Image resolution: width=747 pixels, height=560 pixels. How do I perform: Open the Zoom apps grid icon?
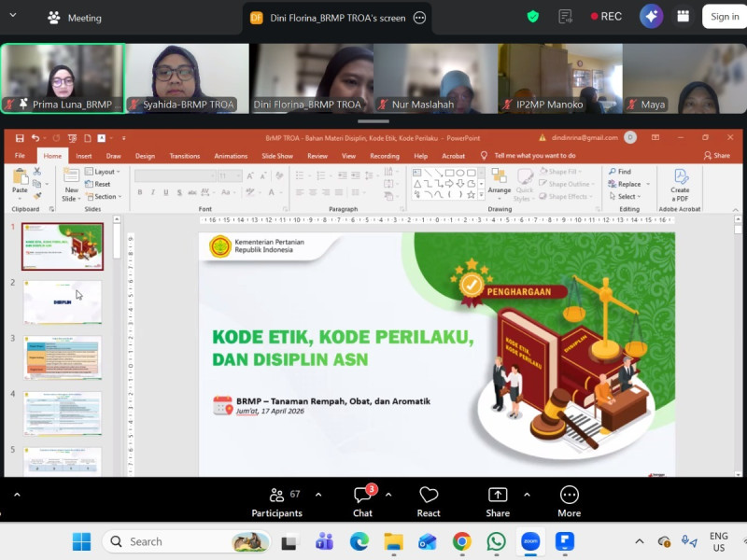tap(683, 17)
